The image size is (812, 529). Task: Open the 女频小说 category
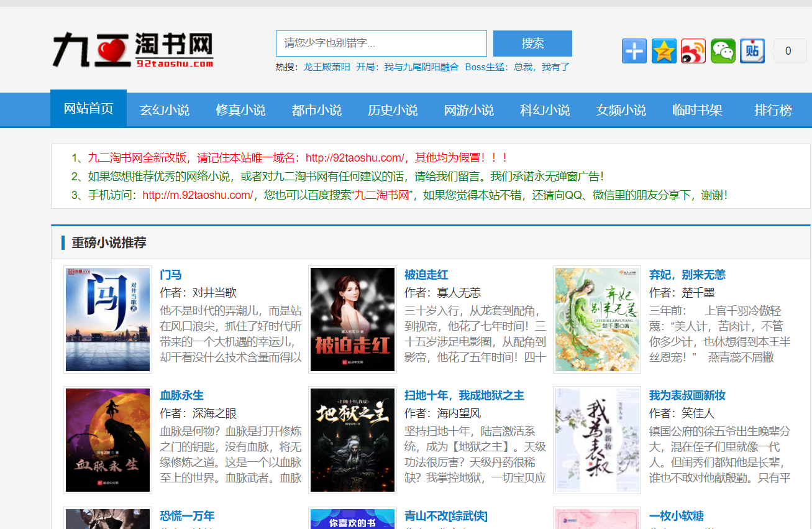tap(621, 110)
